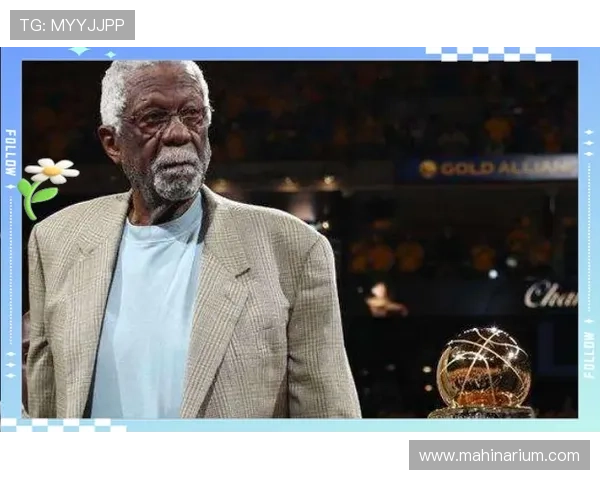
Task: Click the TG: MYYJJPP label
Action: (72, 25)
